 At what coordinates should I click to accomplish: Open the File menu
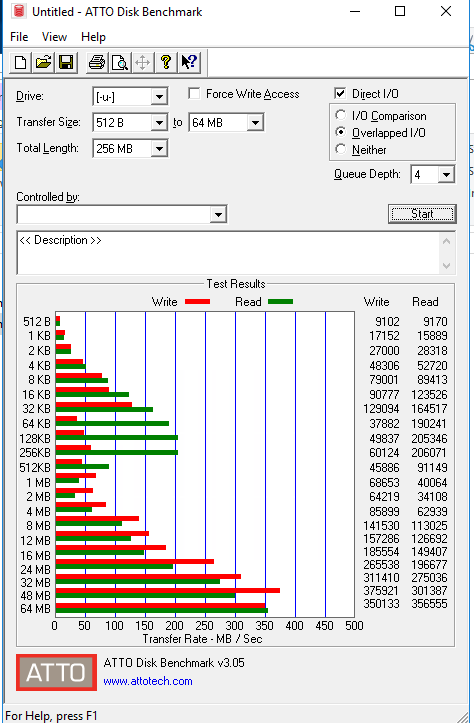click(x=19, y=37)
